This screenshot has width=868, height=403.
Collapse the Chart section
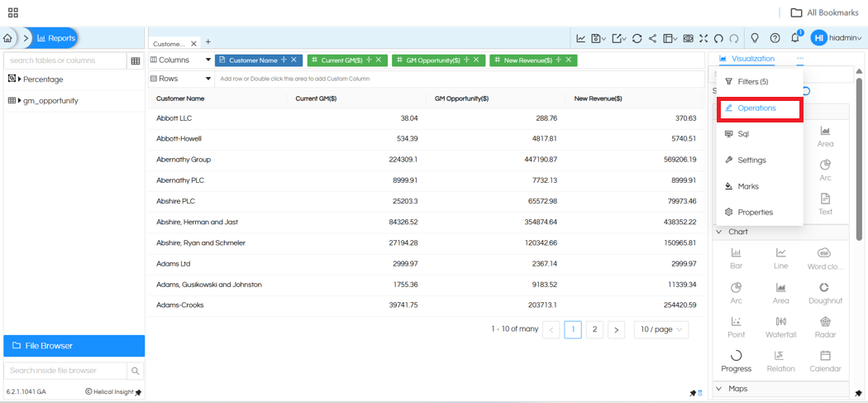pyautogui.click(x=719, y=232)
